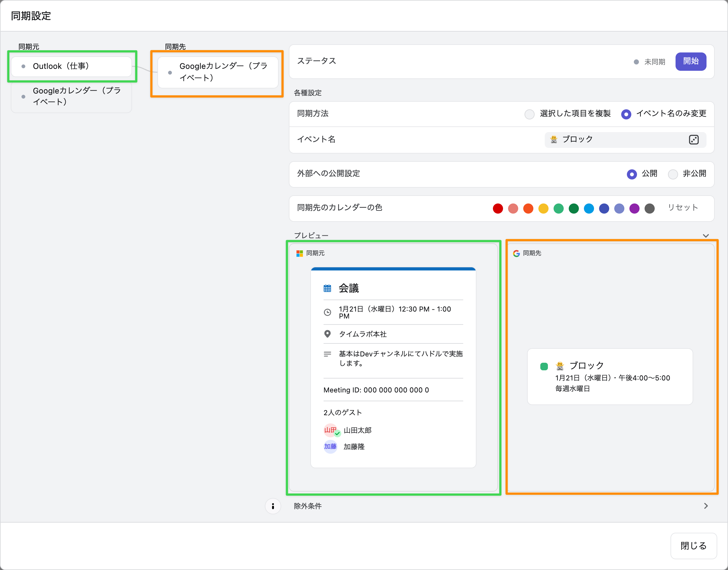Click the 12:30 PM - 1:00 PM meeting time

[x=395, y=312]
